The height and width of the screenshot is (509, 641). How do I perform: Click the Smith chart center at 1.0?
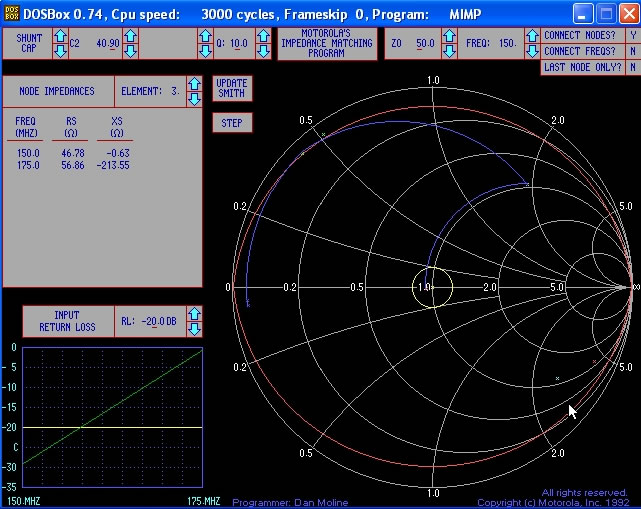(432, 287)
